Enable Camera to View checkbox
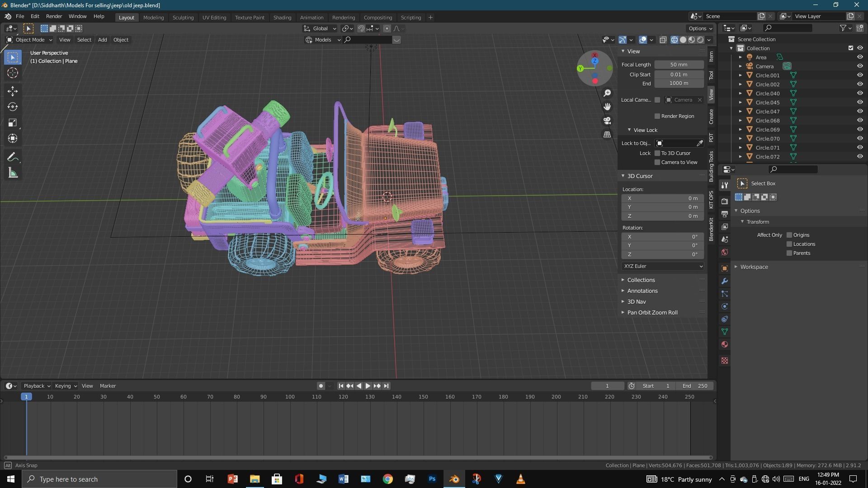Viewport: 868px width, 488px height. (657, 162)
